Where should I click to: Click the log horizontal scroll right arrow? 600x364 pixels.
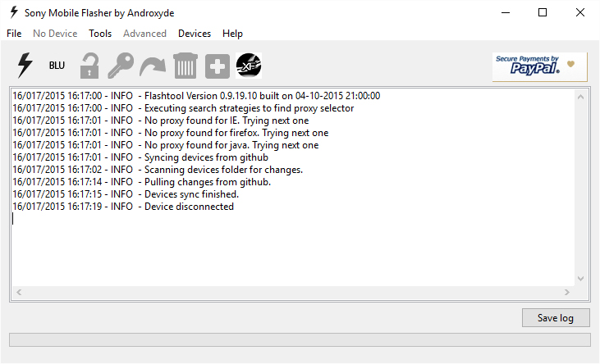tap(566, 292)
